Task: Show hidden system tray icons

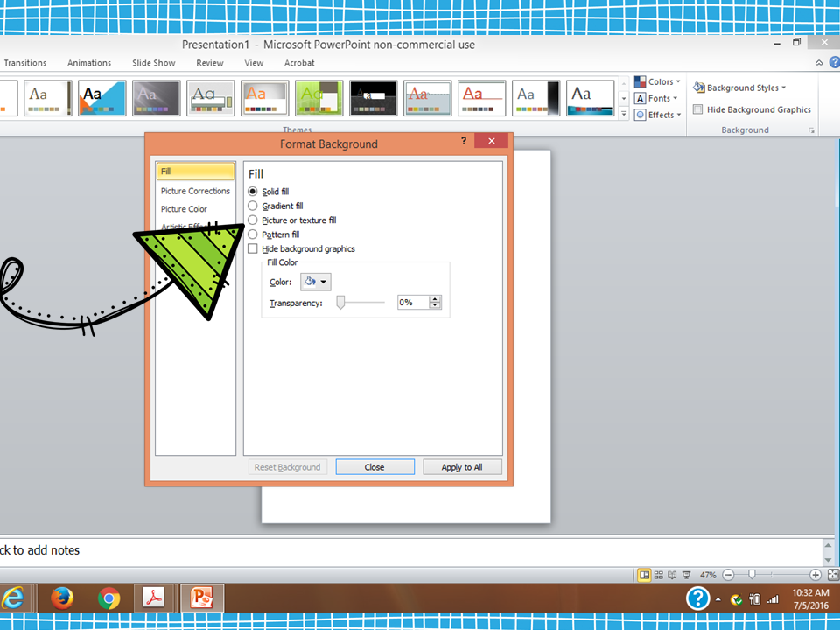Action: (717, 600)
